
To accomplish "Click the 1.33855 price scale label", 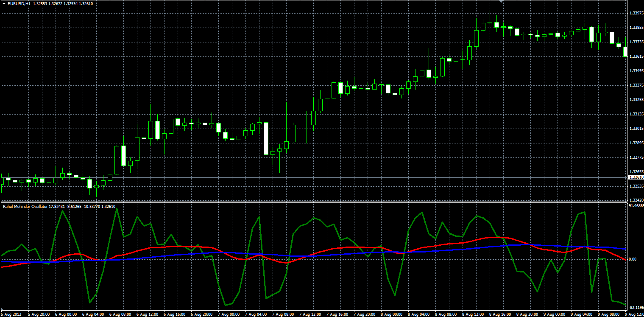I will pyautogui.click(x=636, y=28).
